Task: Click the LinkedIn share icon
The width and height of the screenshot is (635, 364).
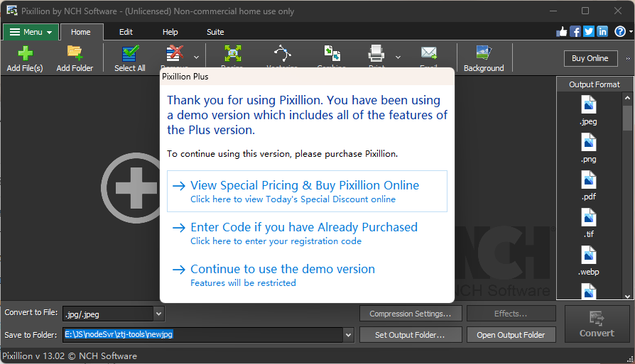Action: pyautogui.click(x=602, y=31)
